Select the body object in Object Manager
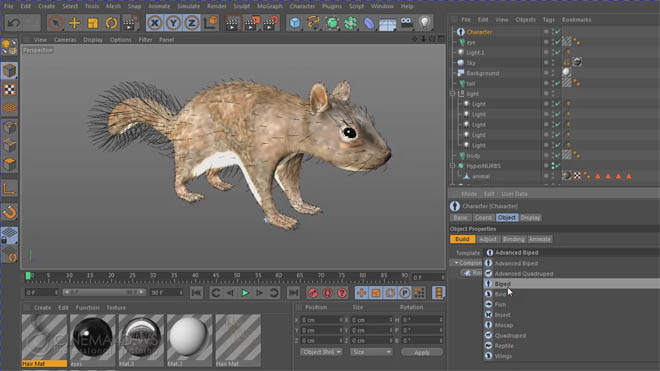The image size is (660, 371). click(x=473, y=156)
